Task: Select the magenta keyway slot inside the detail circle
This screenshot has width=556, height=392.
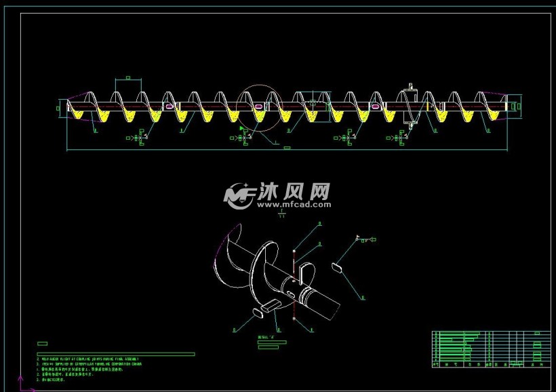Action: (258, 106)
